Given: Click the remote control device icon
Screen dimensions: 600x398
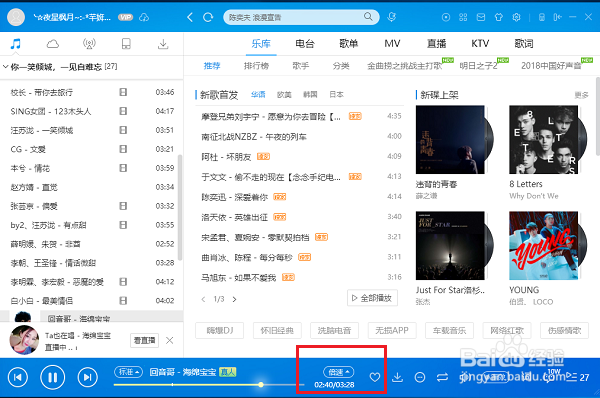Looking at the screenshot, I should click(x=541, y=17).
